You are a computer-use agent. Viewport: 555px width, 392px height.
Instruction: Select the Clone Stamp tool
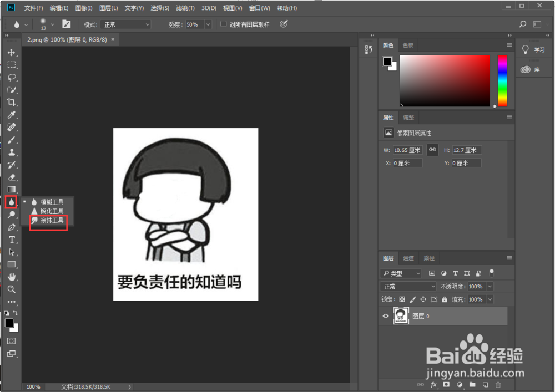click(x=11, y=152)
